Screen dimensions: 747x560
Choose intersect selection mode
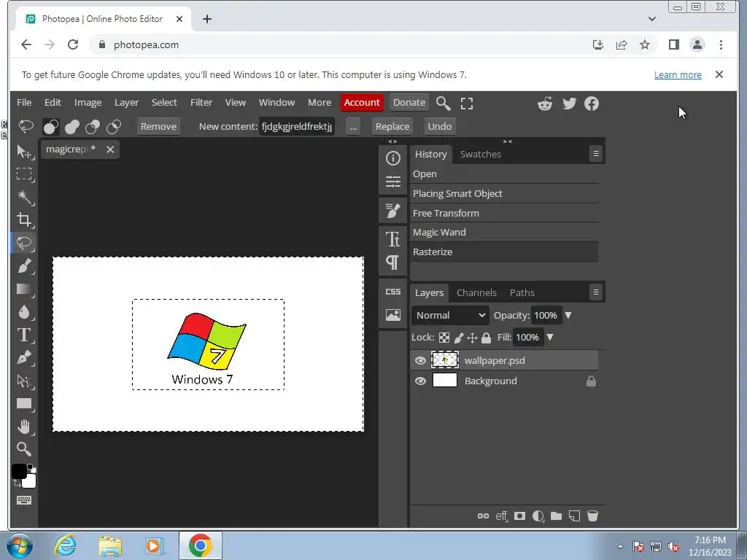[x=113, y=127]
